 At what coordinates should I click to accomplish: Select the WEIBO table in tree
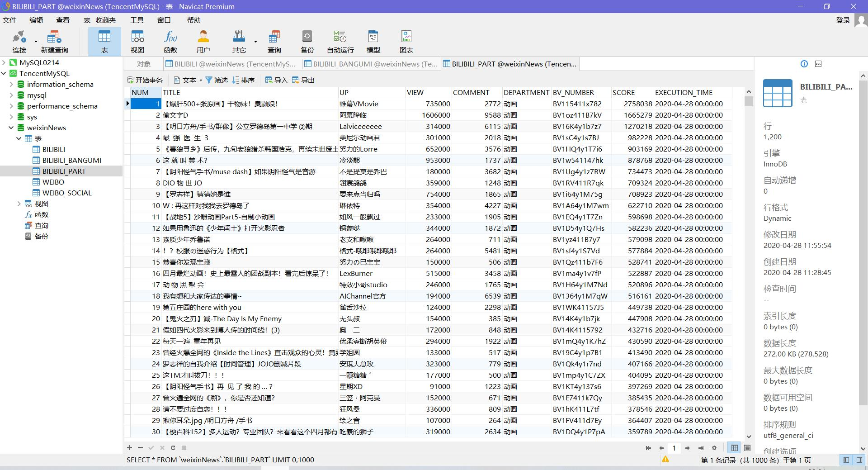[x=53, y=182]
